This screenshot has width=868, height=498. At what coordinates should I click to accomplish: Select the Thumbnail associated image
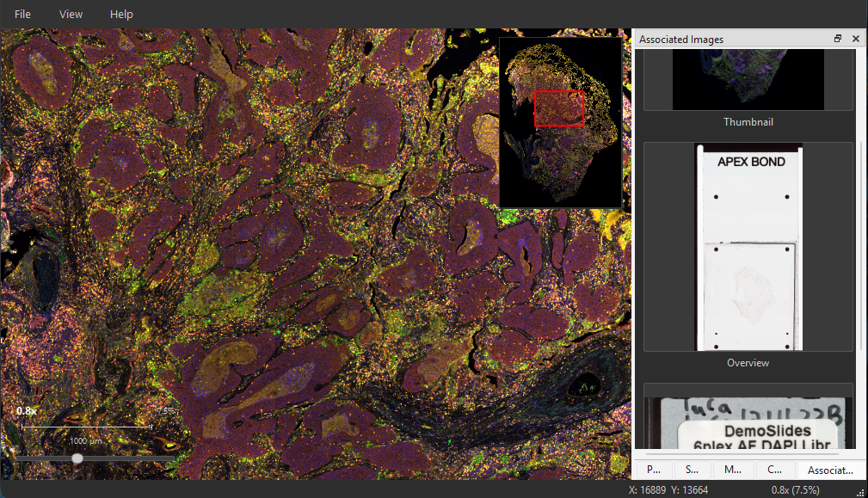(x=748, y=79)
